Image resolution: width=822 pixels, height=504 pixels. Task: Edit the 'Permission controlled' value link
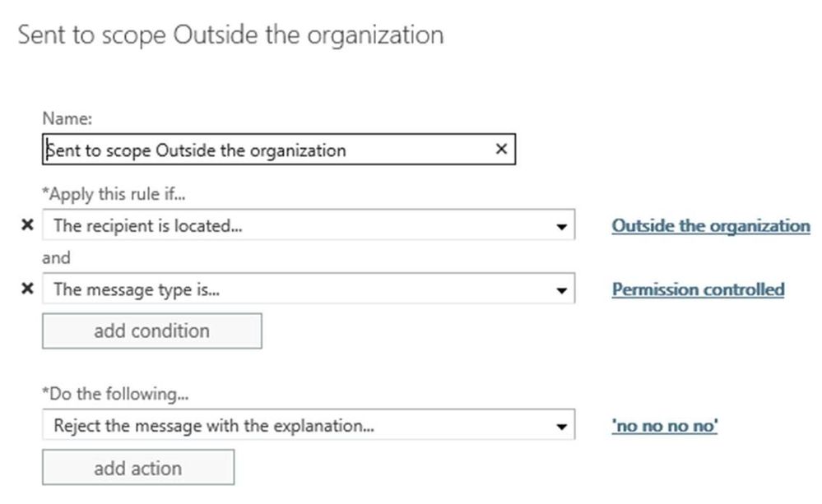698,289
